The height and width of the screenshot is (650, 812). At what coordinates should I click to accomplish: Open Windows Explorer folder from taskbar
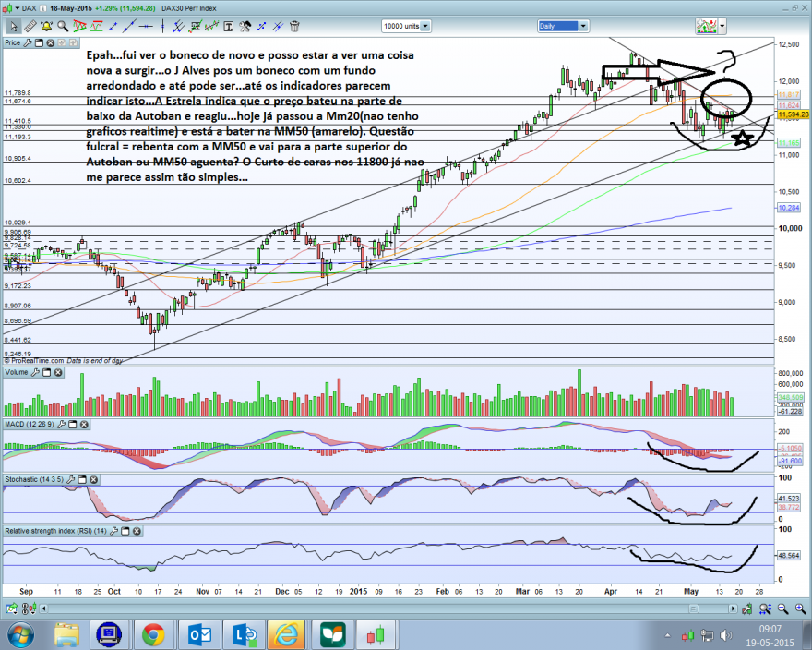click(66, 634)
